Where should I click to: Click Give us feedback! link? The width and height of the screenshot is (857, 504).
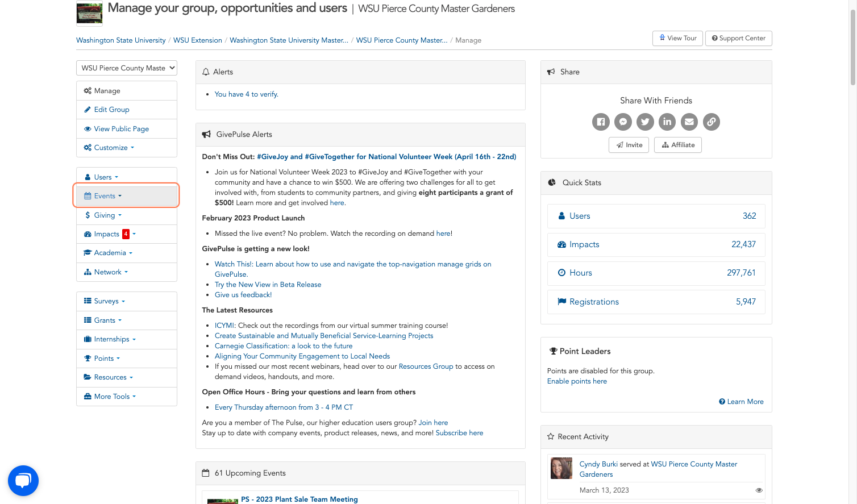coord(243,295)
